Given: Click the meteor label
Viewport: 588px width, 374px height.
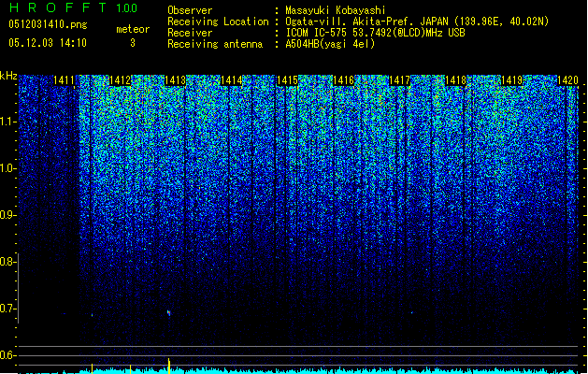Looking at the screenshot, I should (x=133, y=29).
